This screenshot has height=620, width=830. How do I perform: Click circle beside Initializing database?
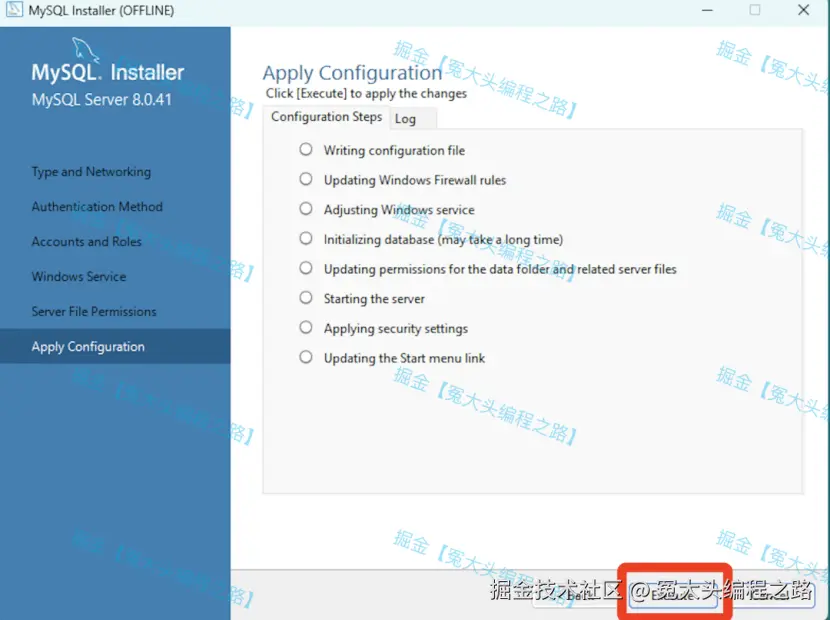coord(306,238)
